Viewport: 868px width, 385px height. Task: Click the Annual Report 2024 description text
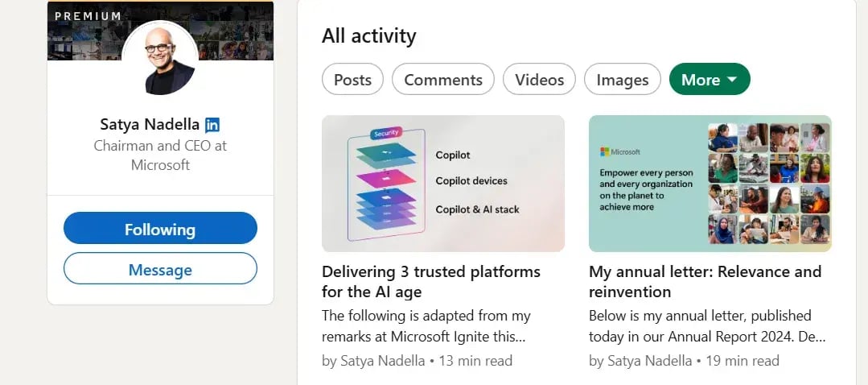pos(706,326)
